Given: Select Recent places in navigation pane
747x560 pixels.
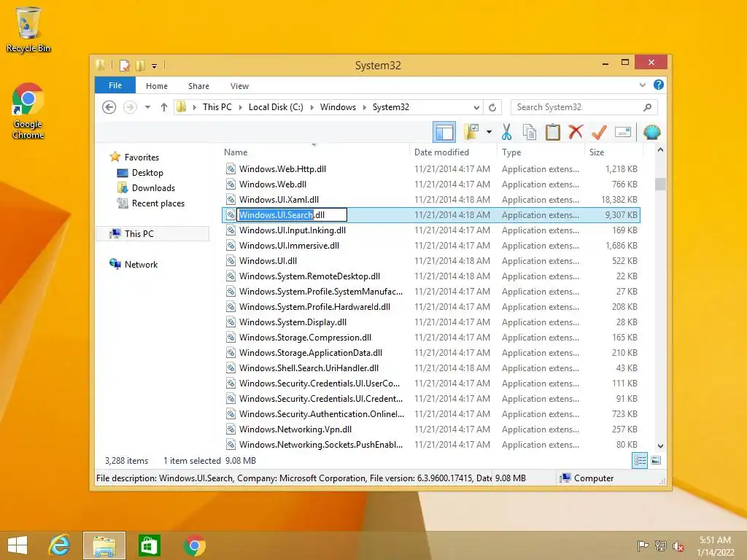Looking at the screenshot, I should (158, 203).
